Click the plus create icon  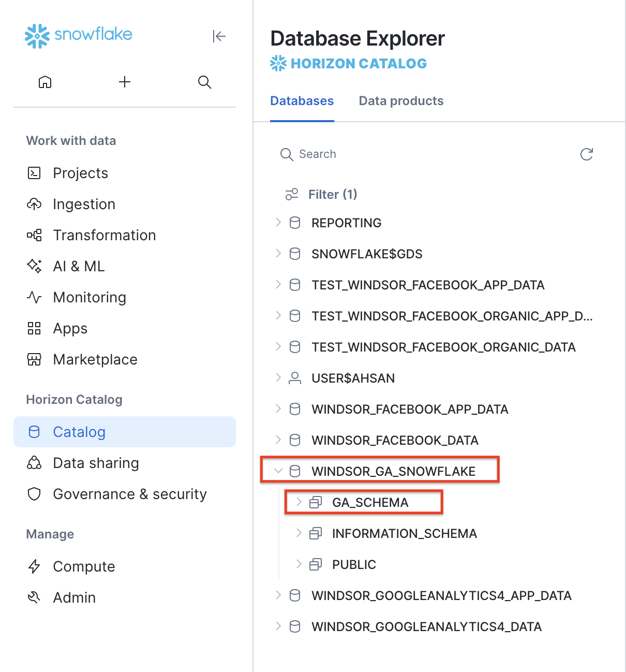coord(125,82)
